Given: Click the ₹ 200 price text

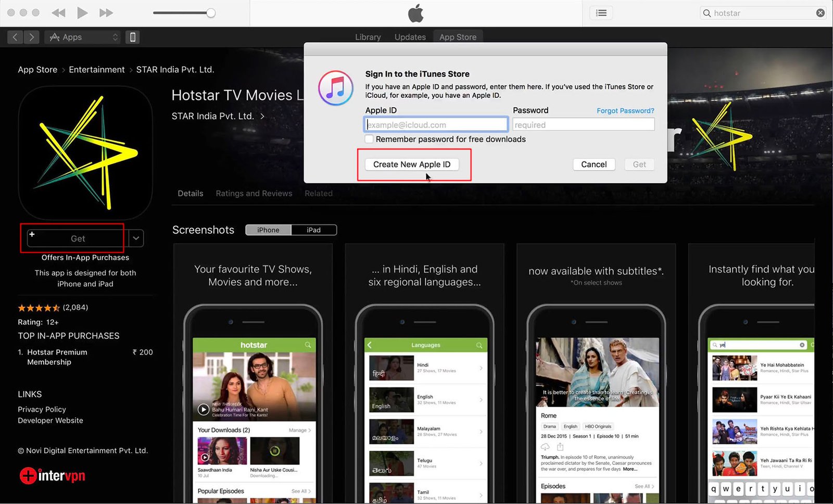Looking at the screenshot, I should tap(143, 352).
